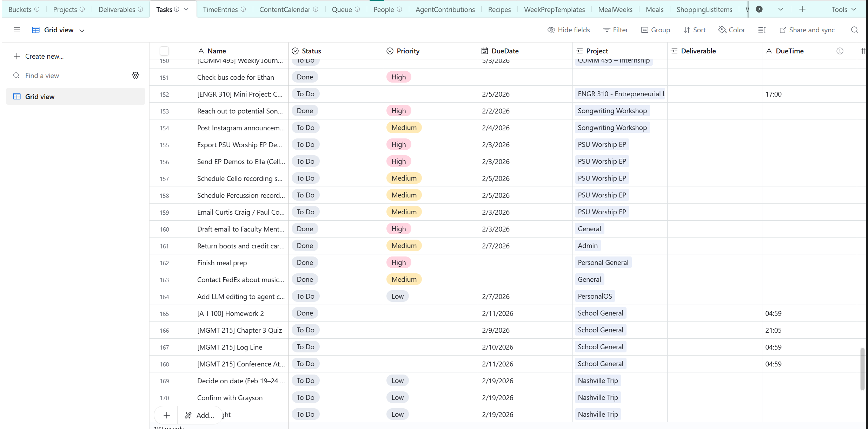Expand the Grid view name dropdown
Viewport: 868px width, 429px height.
[82, 31]
